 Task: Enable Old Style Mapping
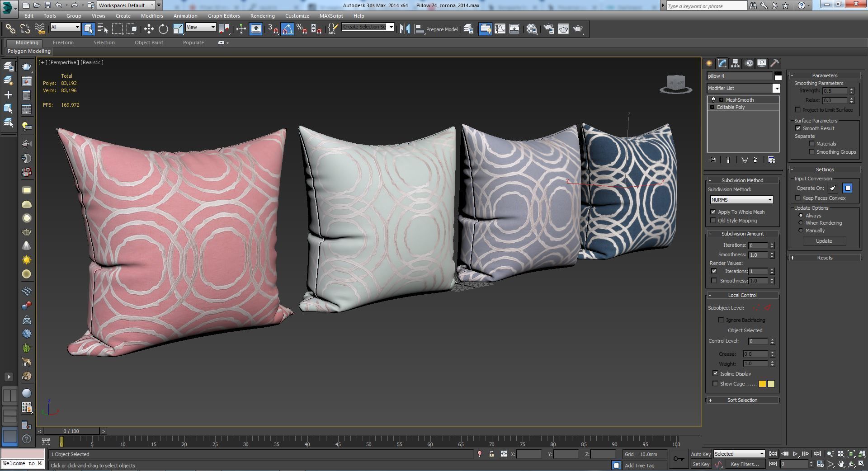[713, 221]
